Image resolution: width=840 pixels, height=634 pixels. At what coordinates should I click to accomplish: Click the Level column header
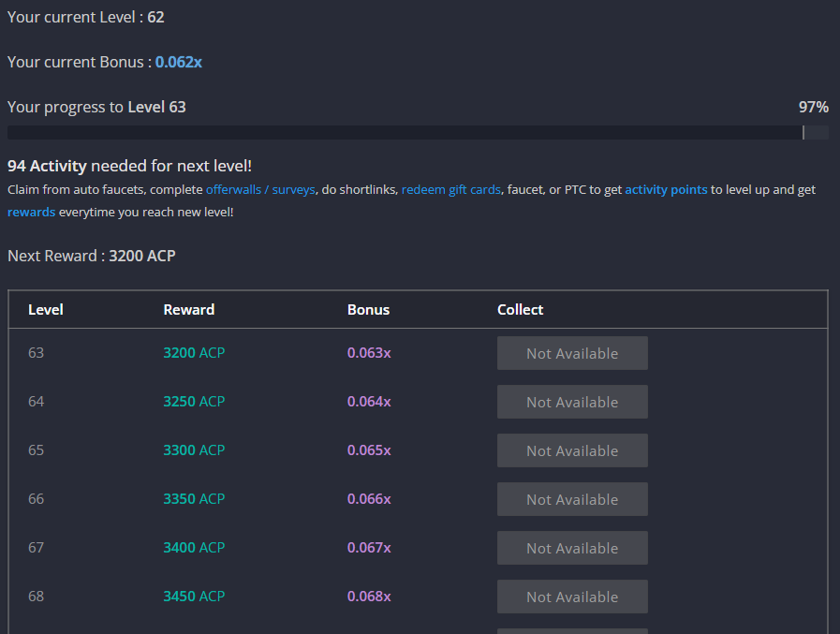46,310
